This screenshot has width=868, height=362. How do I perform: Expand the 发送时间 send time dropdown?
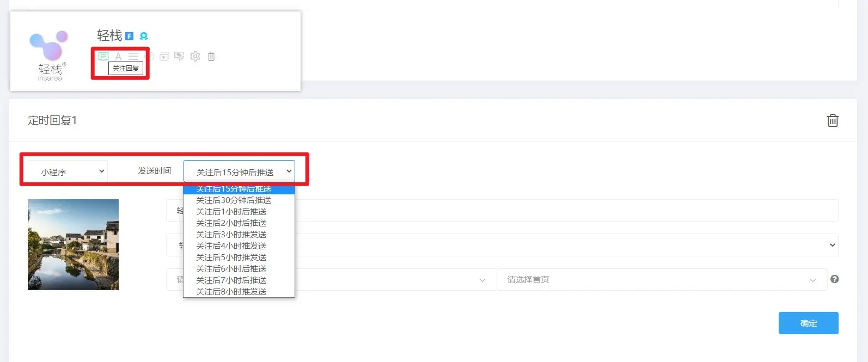[239, 171]
